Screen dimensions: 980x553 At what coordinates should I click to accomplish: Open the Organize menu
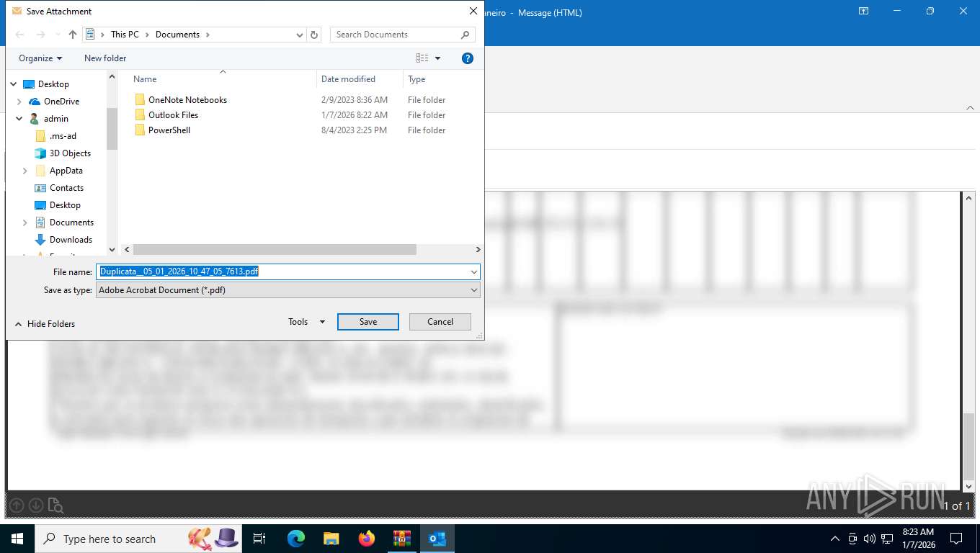click(x=40, y=58)
